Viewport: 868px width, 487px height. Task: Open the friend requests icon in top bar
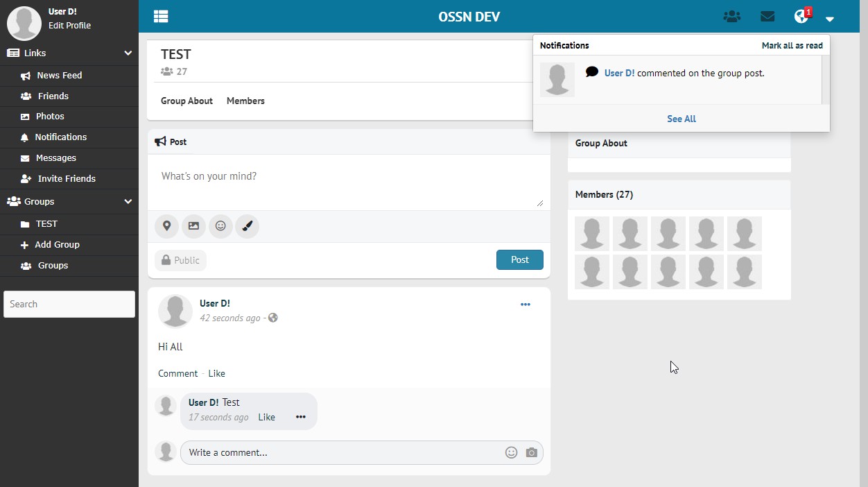pyautogui.click(x=731, y=17)
